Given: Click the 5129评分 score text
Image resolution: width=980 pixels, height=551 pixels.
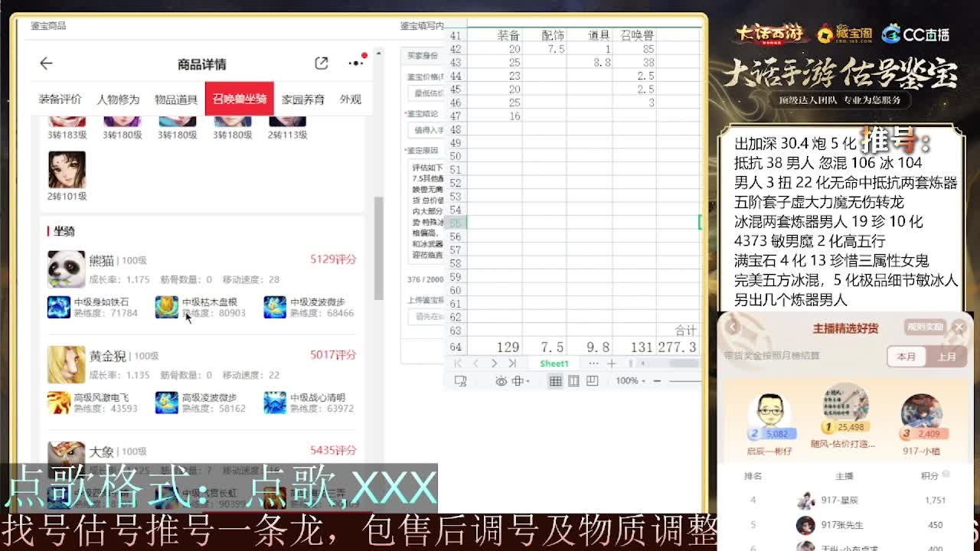Looking at the screenshot, I should (x=333, y=259).
